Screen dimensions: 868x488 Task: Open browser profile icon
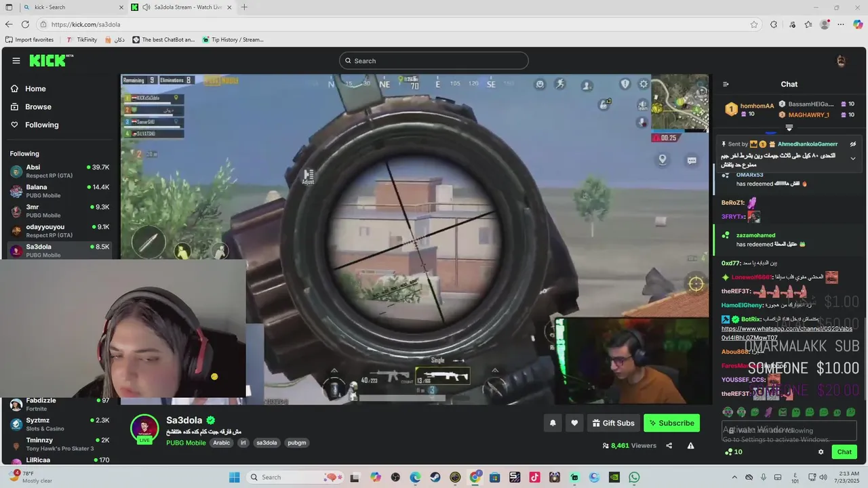[825, 24]
